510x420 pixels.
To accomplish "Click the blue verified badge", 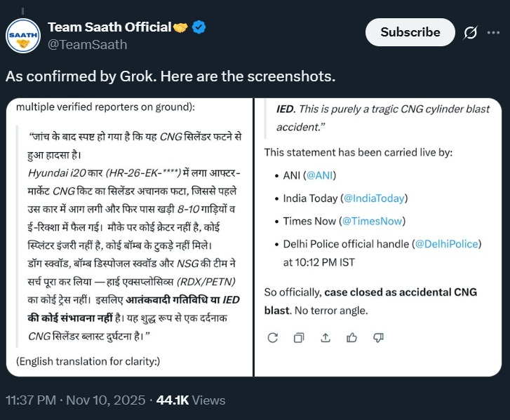I will tap(199, 27).
